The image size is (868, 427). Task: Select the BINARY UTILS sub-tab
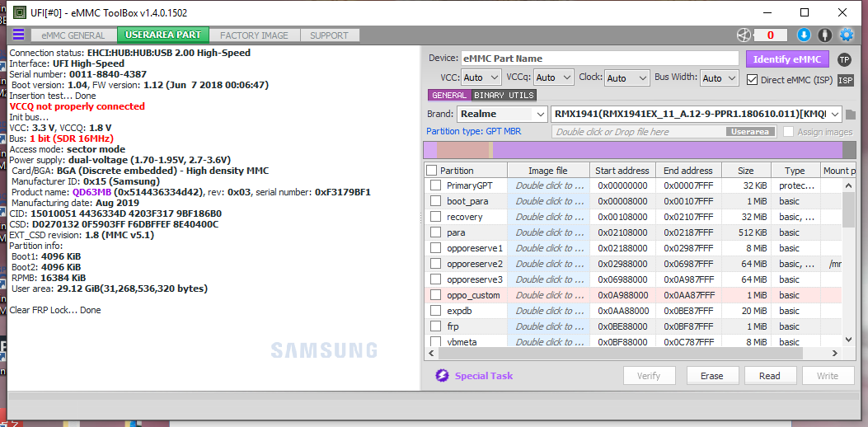[504, 96]
